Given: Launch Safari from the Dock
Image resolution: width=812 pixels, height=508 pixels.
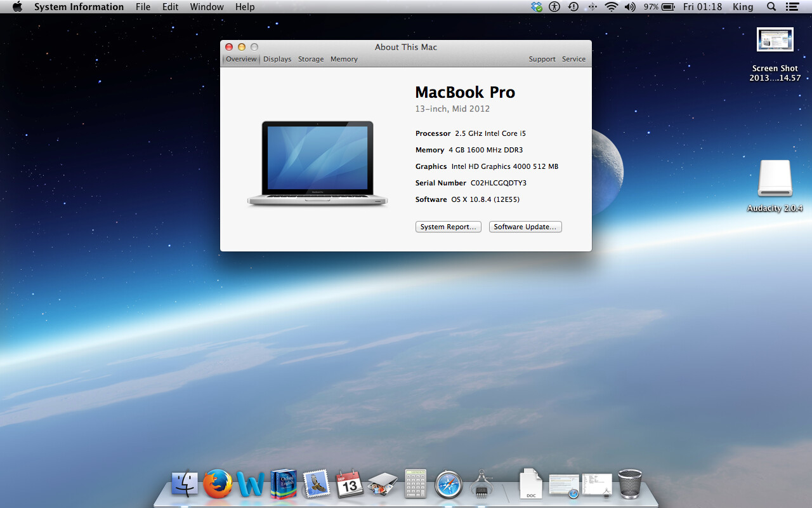Looking at the screenshot, I should point(449,485).
